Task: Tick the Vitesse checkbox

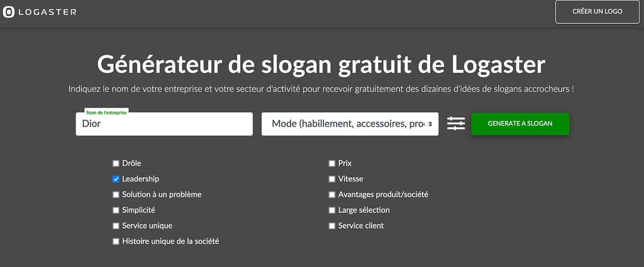Action: click(332, 179)
